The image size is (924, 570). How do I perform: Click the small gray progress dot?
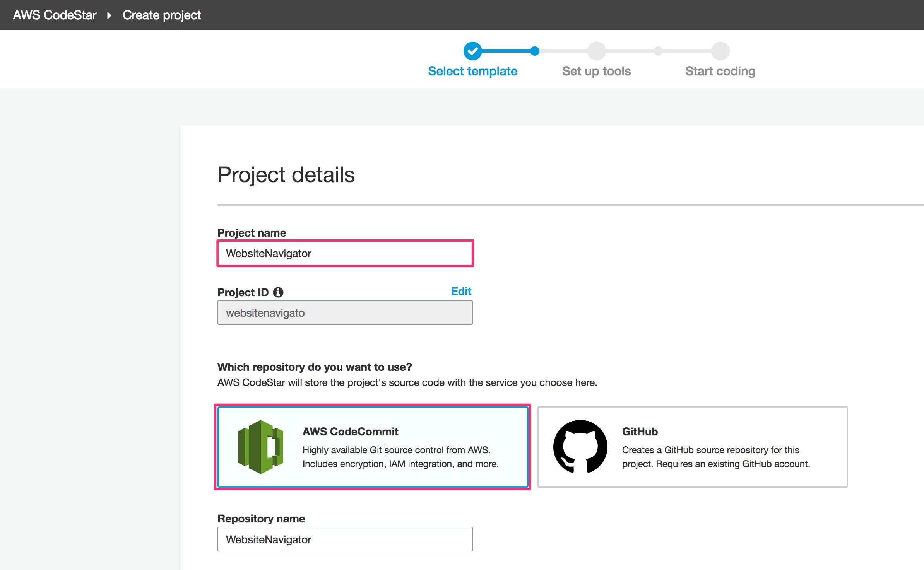coord(659,51)
